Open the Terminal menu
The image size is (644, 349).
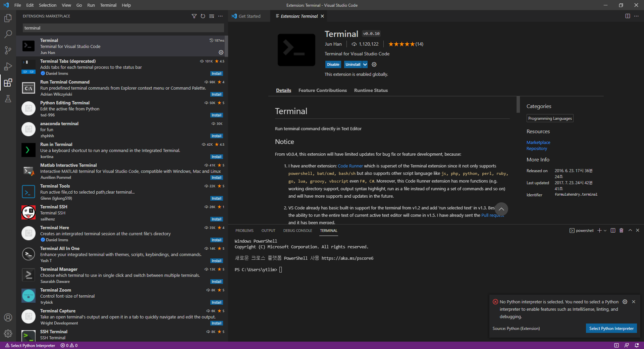[x=108, y=5]
